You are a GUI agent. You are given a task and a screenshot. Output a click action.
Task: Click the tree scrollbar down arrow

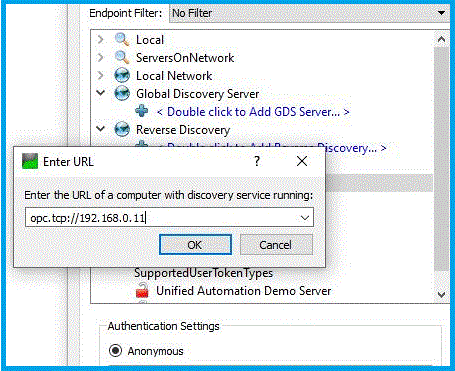(x=441, y=294)
